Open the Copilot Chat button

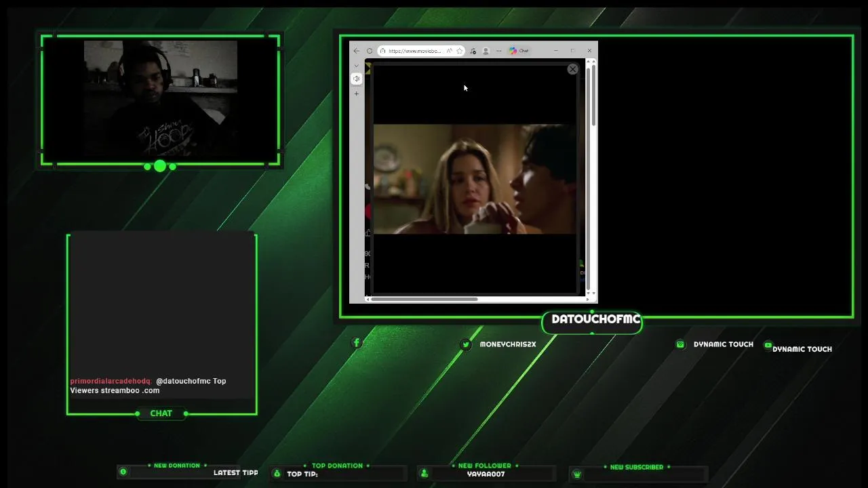pyautogui.click(x=519, y=51)
